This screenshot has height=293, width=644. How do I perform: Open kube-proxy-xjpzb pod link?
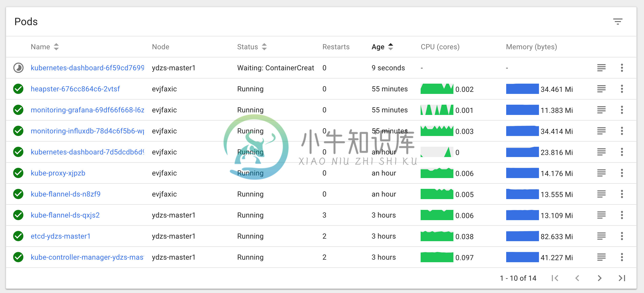[58, 173]
